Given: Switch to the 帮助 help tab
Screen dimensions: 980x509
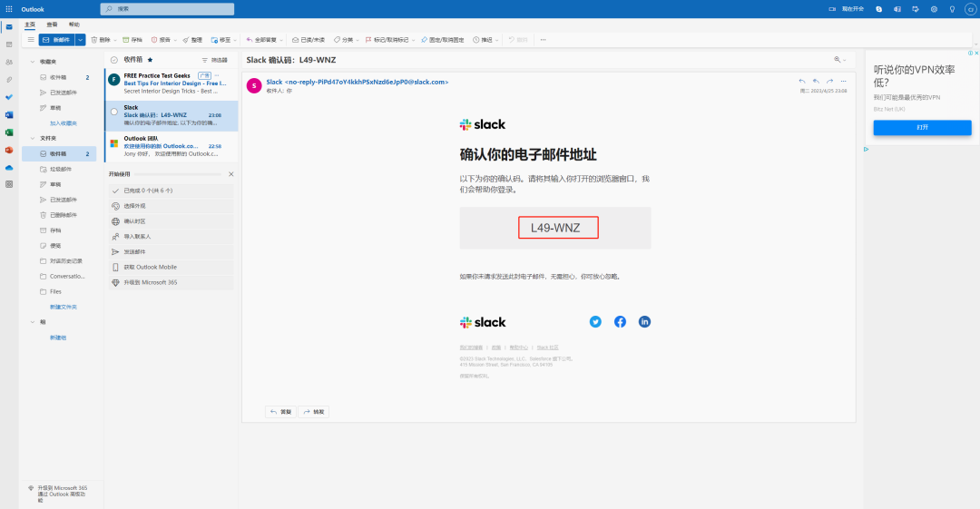Looking at the screenshot, I should (x=74, y=24).
